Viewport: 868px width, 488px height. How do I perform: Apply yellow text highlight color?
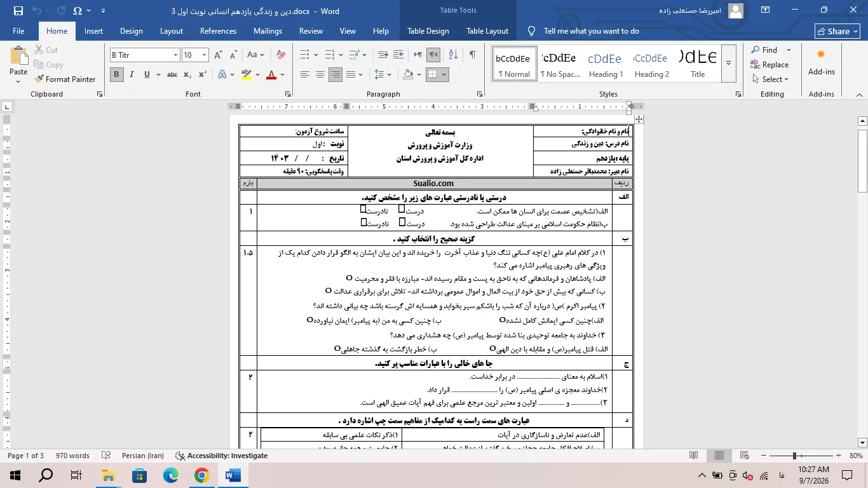coord(247,74)
